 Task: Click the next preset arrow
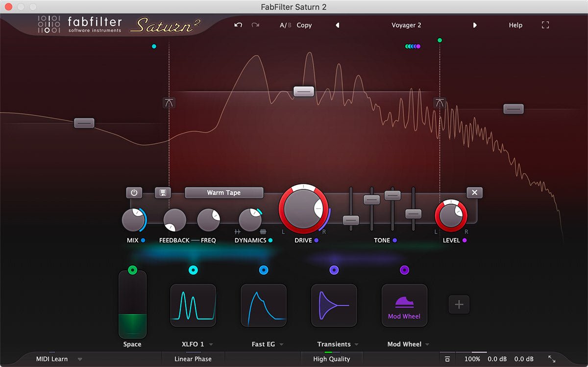tap(474, 25)
